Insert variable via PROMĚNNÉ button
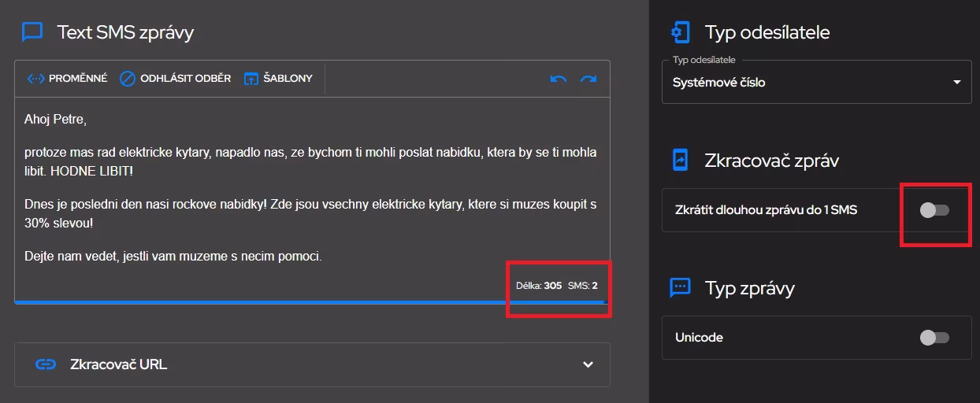980x403 pixels. 68,79
